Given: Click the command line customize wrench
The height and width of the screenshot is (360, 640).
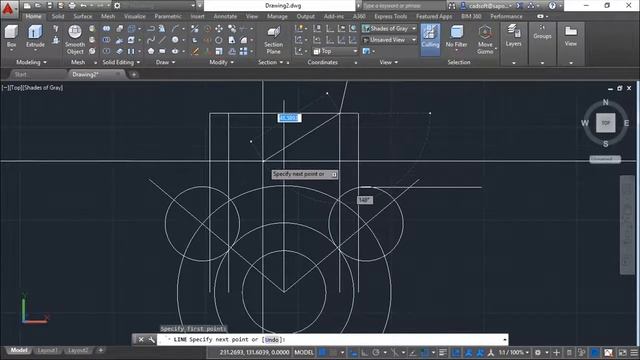Looking at the screenshot, I should 151,340.
